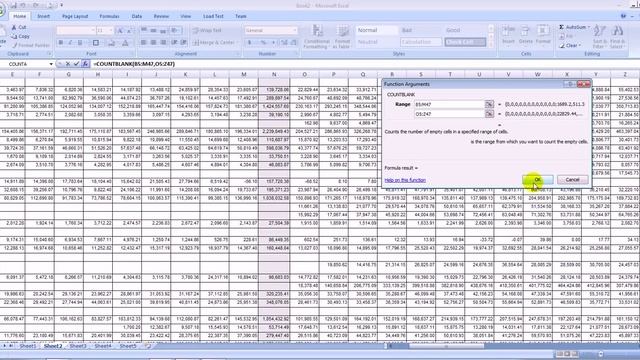Toggle bold formatting
This screenshot has width=640, height=360.
(x=60, y=42)
